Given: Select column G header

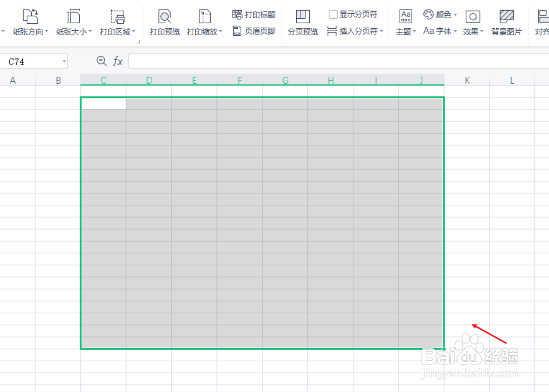Looking at the screenshot, I should 285,80.
